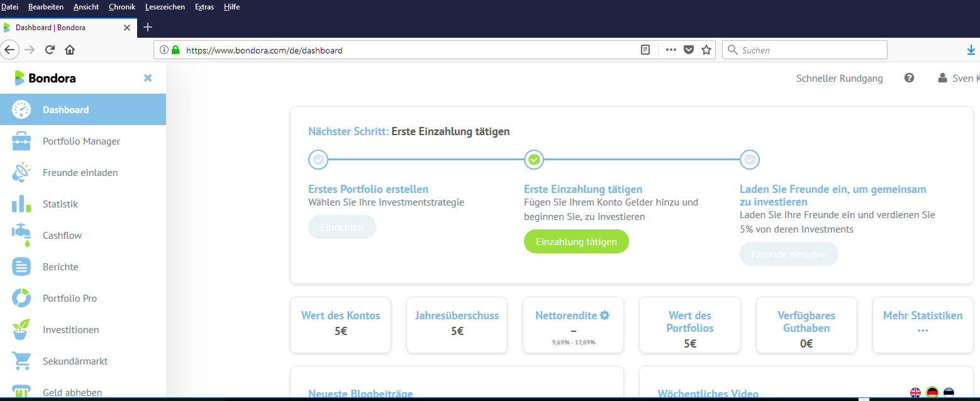980x401 pixels.
Task: Save to Pocket icon in address bar
Action: (689, 50)
